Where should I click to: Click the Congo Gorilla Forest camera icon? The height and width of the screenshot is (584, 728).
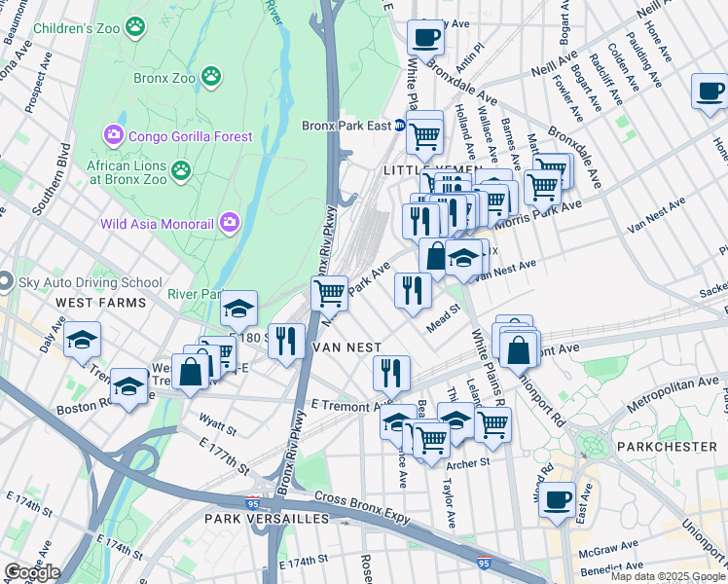[113, 135]
